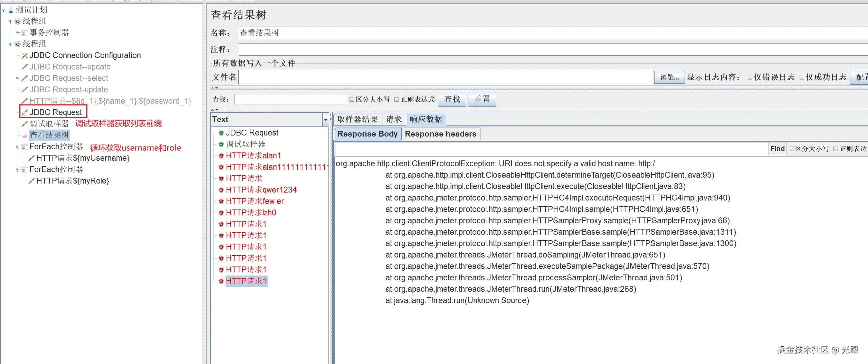Viewport: 868px width, 364px height.
Task: Select the HTTP请求${myRole} sampler node
Action: tap(73, 181)
